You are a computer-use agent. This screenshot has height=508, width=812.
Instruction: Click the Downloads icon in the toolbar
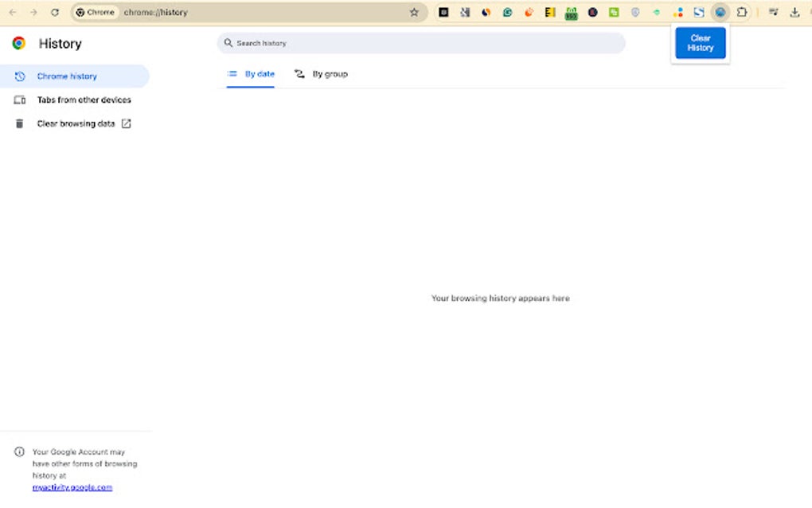pos(796,12)
